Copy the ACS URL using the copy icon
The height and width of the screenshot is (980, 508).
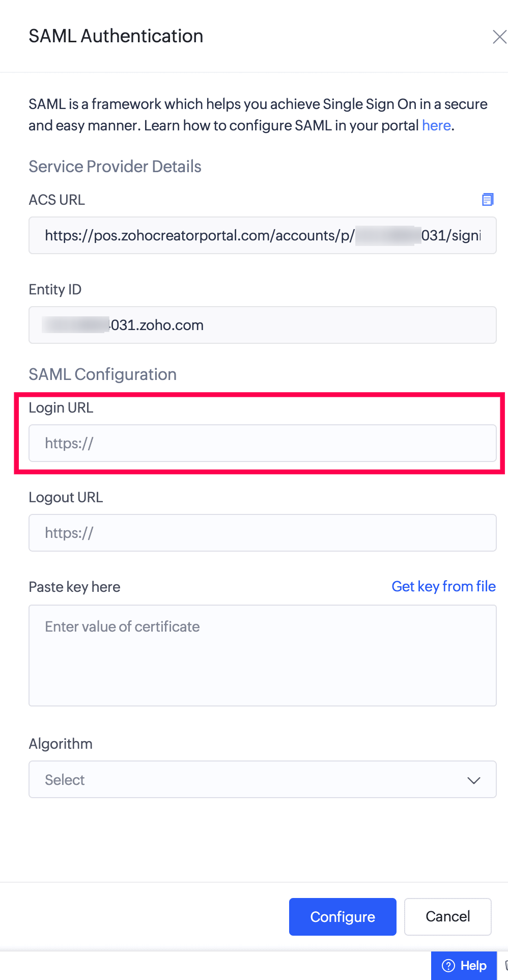click(x=488, y=199)
